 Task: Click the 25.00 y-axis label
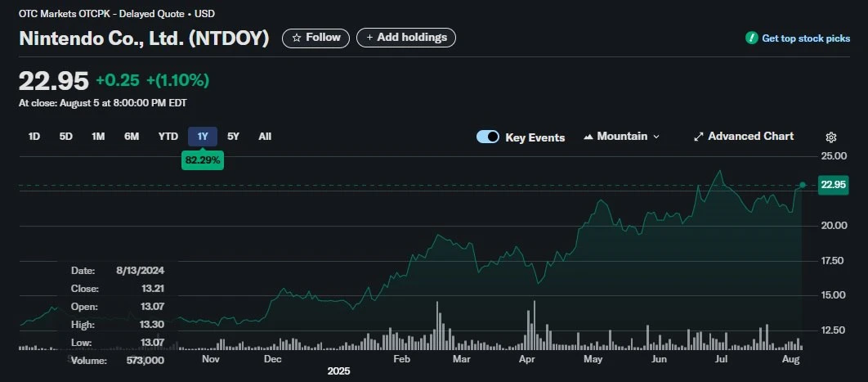[833, 156]
